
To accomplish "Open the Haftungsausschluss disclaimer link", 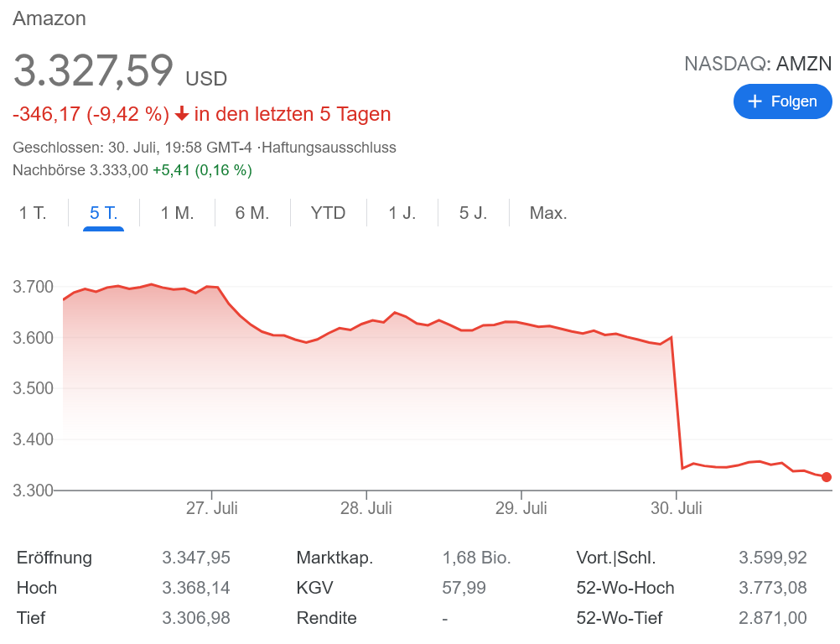I will [x=329, y=148].
